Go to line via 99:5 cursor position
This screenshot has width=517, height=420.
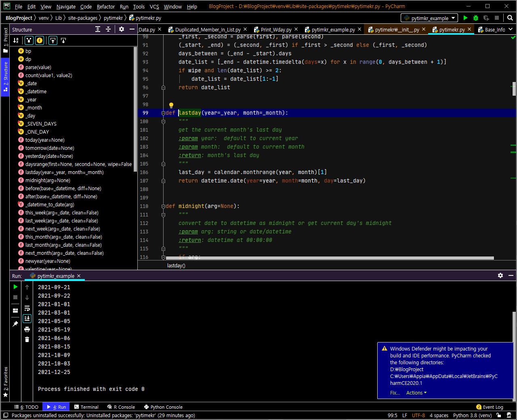[x=392, y=415]
